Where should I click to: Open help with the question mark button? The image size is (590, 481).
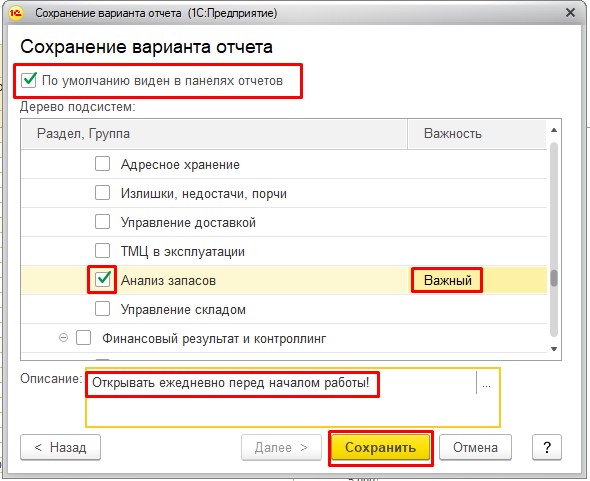click(547, 447)
